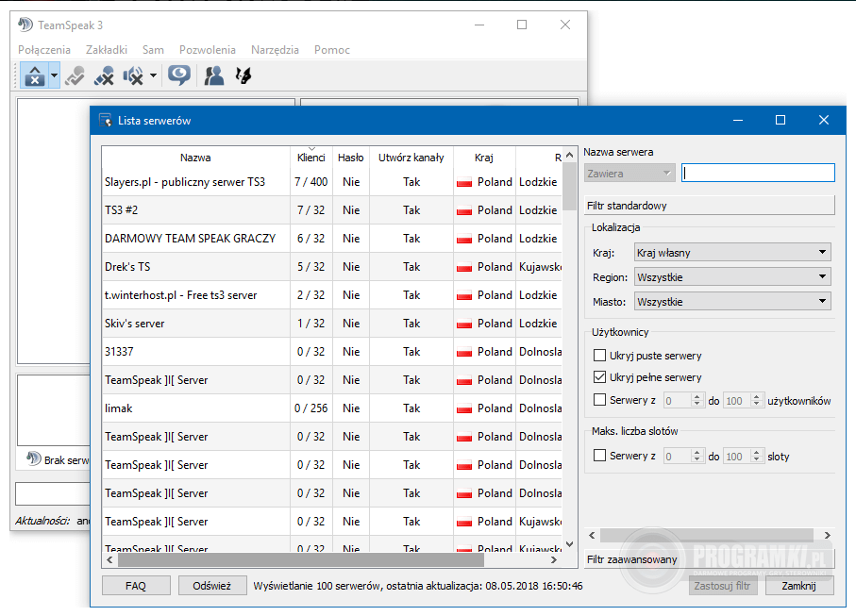The image size is (856, 616).
Task: Click the server list vertical scrollbar thumb
Action: (x=569, y=186)
